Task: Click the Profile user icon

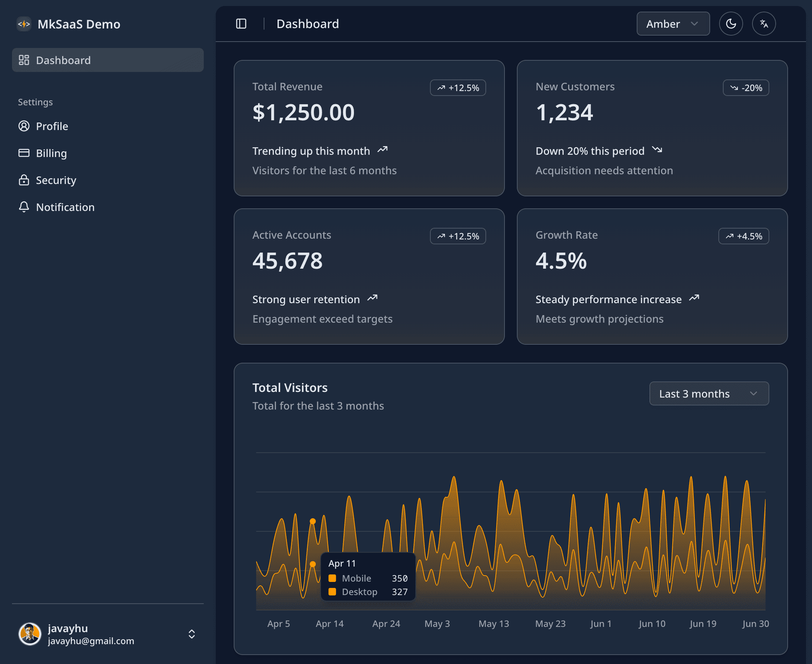Action: click(24, 126)
